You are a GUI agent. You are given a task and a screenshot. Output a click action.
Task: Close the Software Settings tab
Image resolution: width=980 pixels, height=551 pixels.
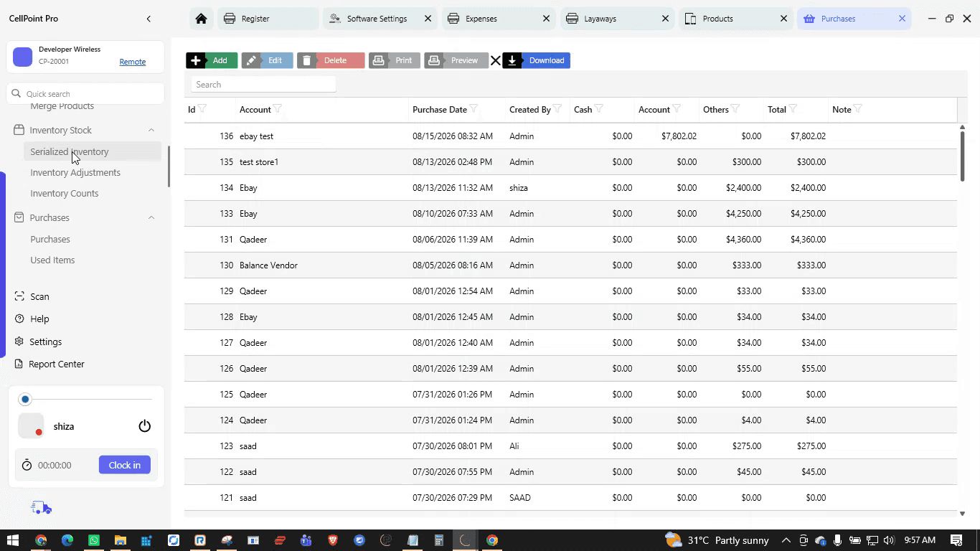(x=428, y=19)
